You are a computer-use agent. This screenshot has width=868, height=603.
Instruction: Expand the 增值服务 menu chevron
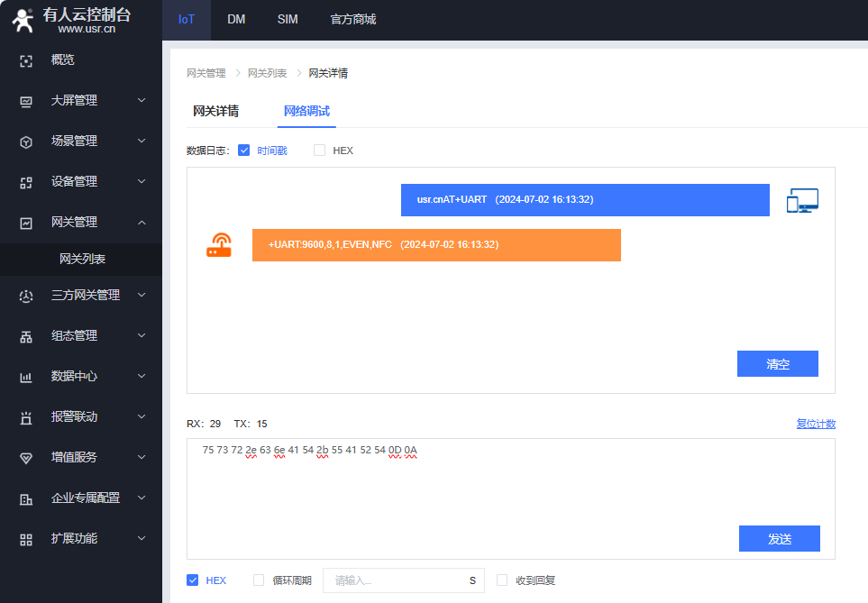point(142,457)
